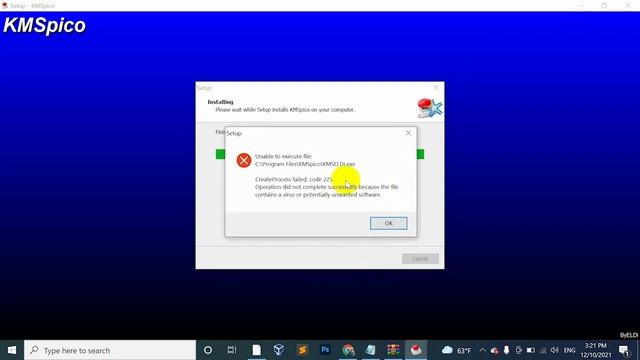Open the weather widget showing 63°F

[x=456, y=350]
